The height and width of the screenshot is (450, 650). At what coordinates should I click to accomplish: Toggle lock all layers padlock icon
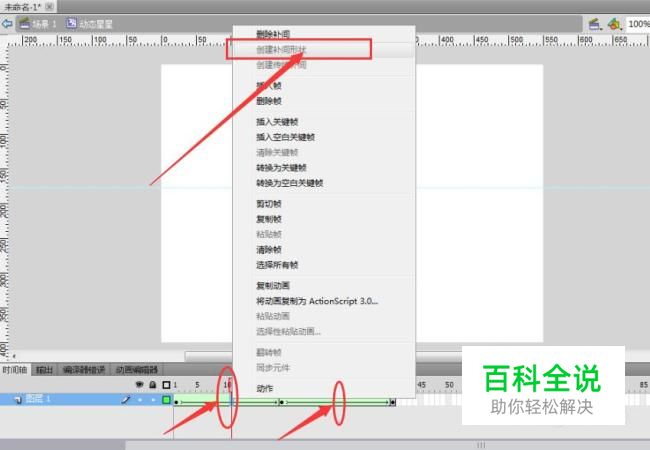point(153,385)
